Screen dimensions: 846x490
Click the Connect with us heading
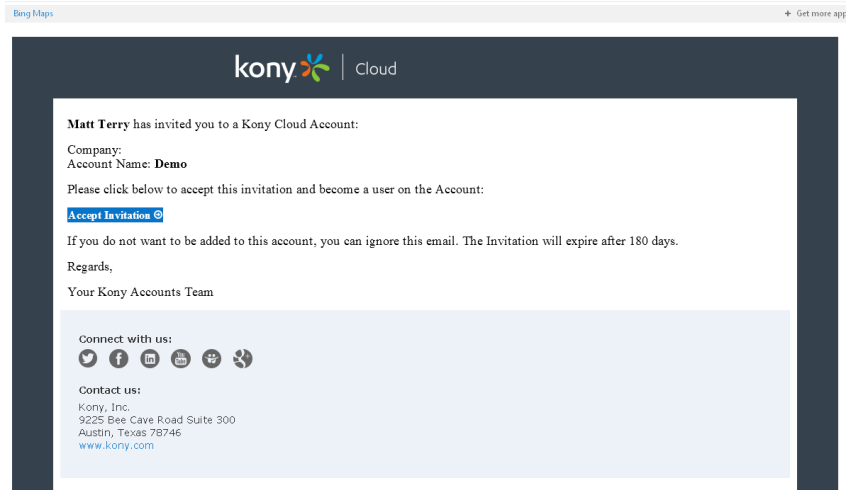(125, 339)
